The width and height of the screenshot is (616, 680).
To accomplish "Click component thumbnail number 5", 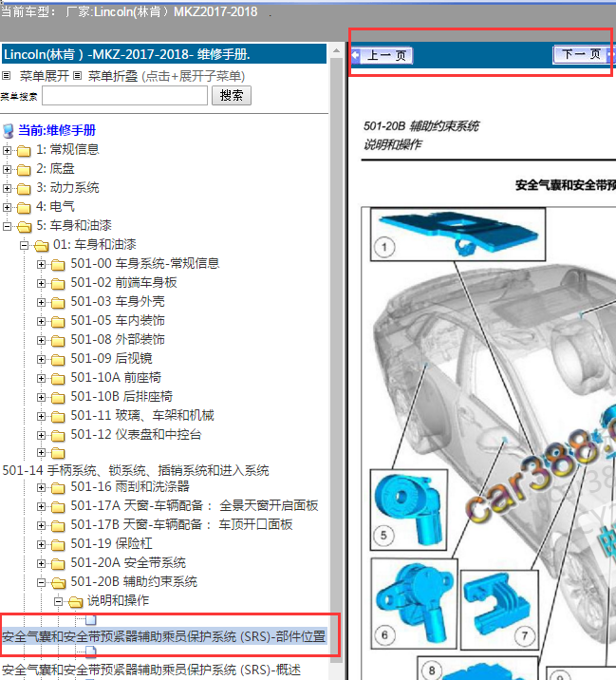I will pos(408,510).
